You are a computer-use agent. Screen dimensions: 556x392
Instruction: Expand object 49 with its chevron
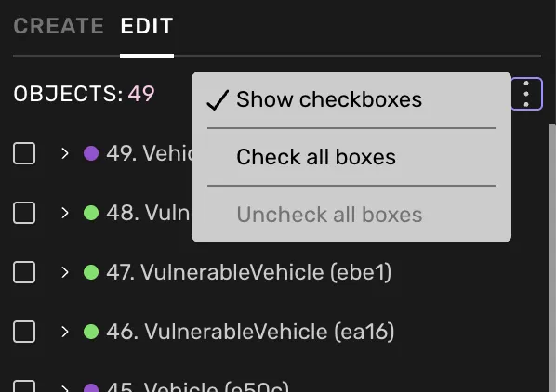click(64, 153)
